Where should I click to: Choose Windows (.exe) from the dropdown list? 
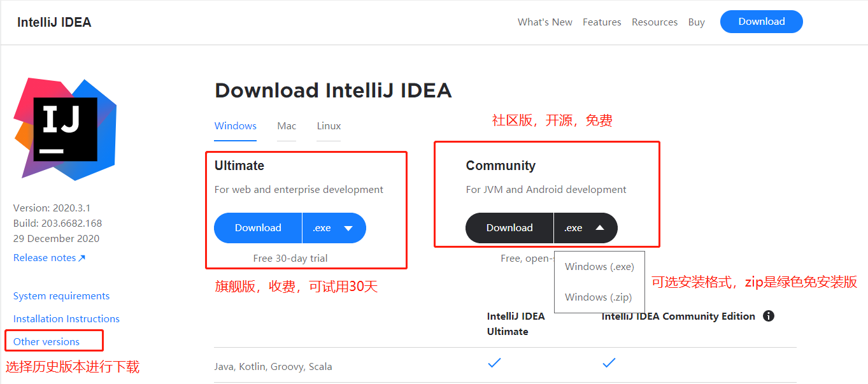click(x=599, y=267)
